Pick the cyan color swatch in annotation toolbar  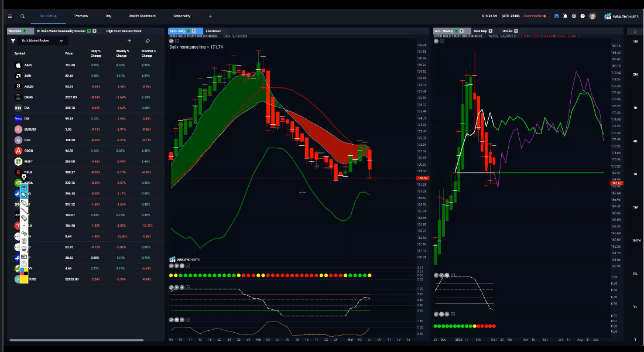pyautogui.click(x=22, y=269)
